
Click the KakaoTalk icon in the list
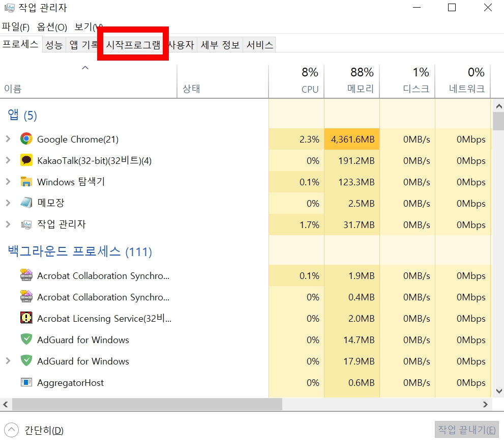[26, 160]
